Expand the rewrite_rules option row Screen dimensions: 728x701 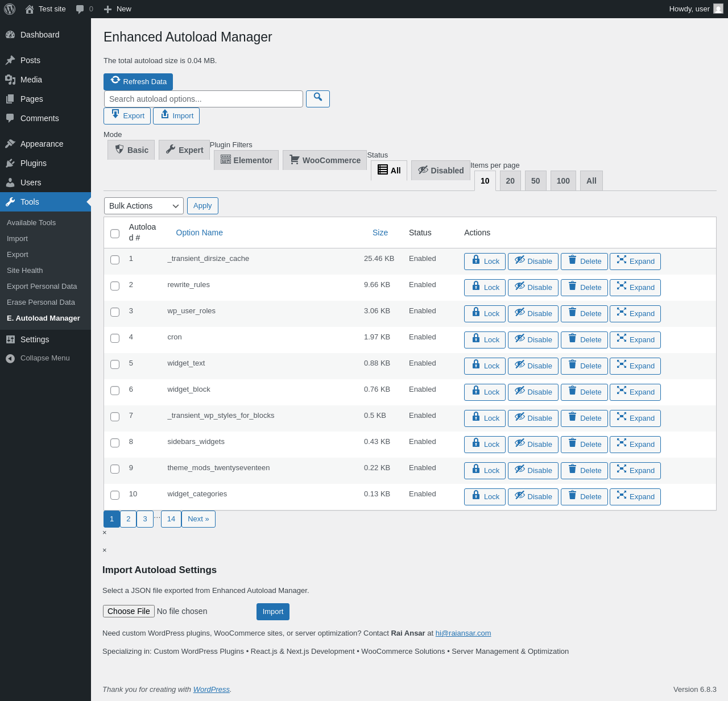click(635, 288)
